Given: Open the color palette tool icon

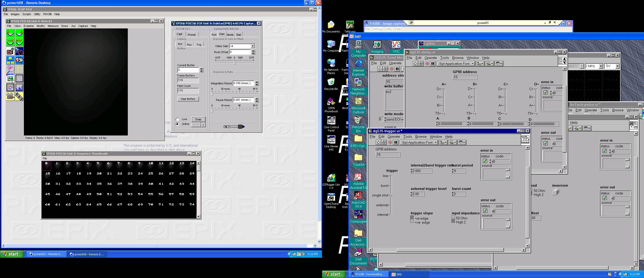Looking at the screenshot, I should [19, 60].
